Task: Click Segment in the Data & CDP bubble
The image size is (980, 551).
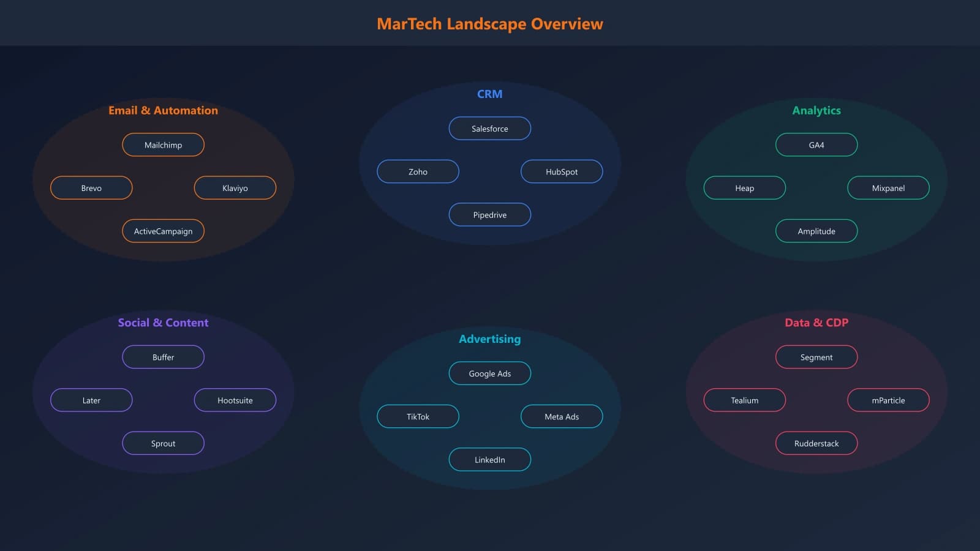Action: point(816,357)
